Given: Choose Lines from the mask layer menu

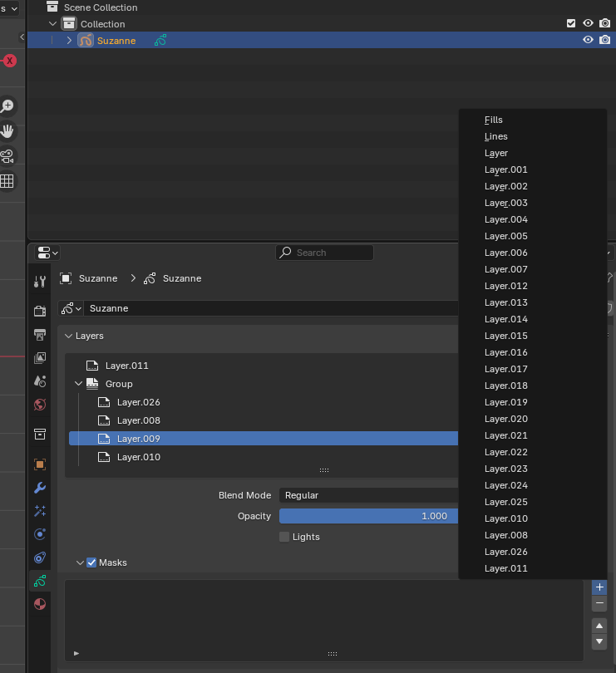Looking at the screenshot, I should pos(533,136).
